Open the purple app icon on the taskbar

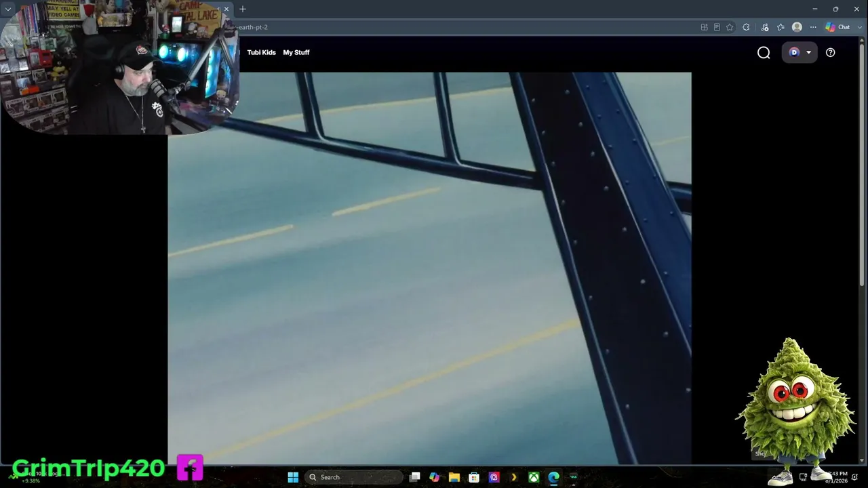pyautogui.click(x=494, y=477)
